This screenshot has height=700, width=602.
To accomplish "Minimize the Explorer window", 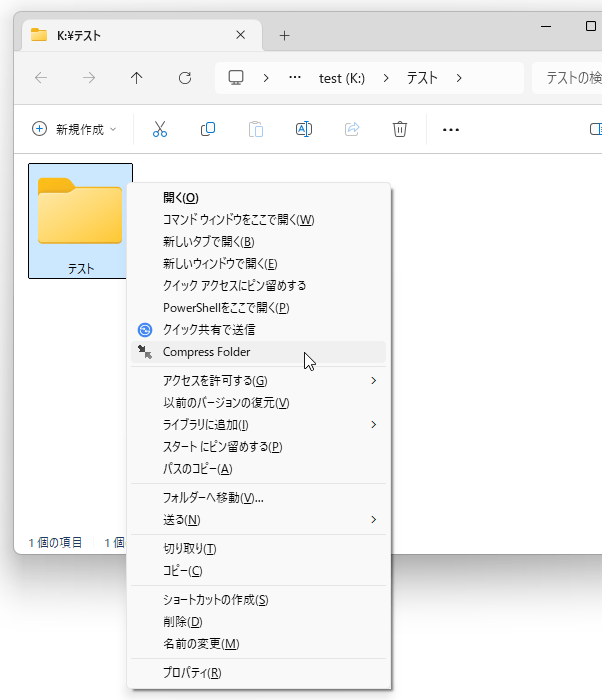I will (x=546, y=26).
